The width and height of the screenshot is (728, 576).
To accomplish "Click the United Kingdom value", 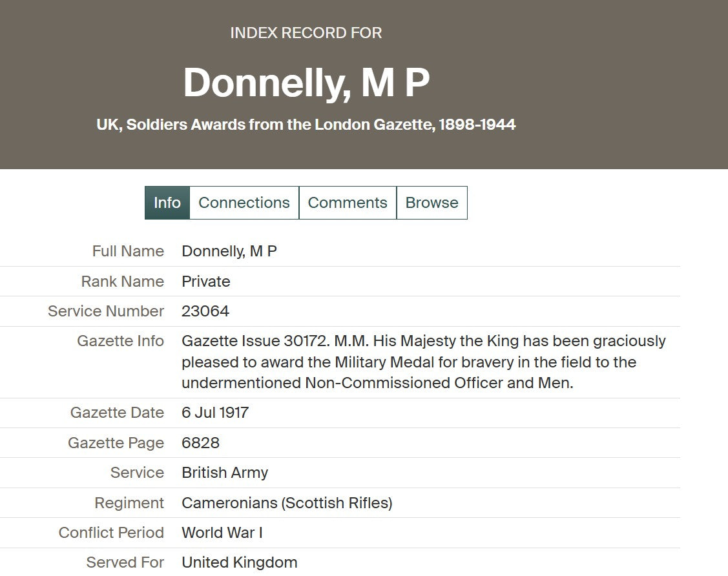I will (x=240, y=562).
